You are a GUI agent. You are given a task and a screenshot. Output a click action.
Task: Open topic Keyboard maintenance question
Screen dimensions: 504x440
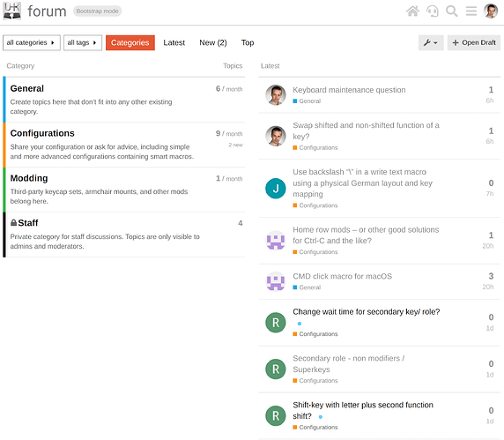pos(349,90)
